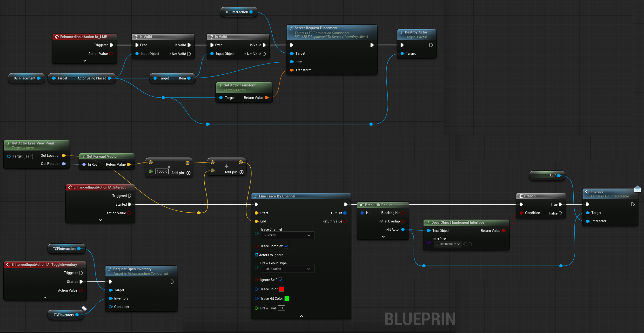Toggle the Ignore Self checkbox
Image resolution: width=644 pixels, height=333 pixels.
tap(281, 280)
